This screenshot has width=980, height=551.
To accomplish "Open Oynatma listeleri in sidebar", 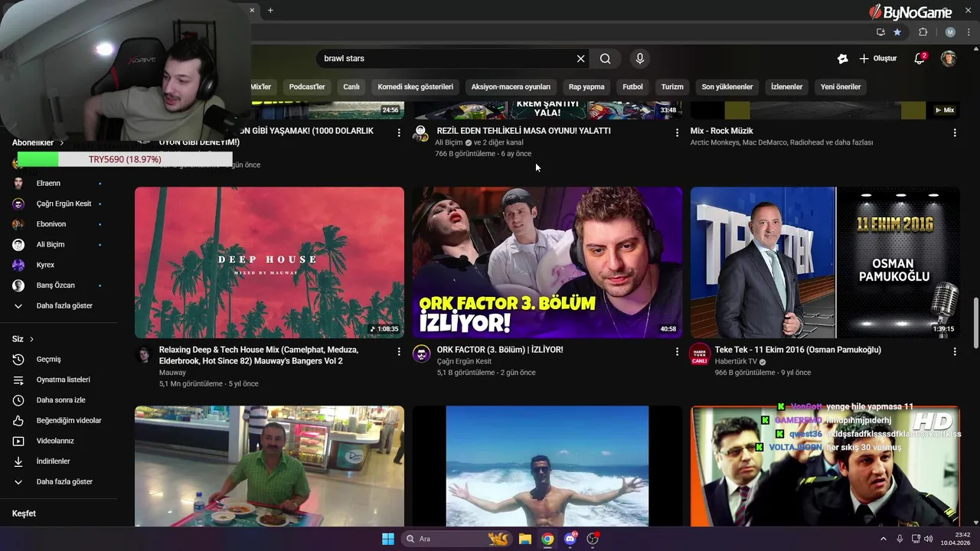I will [59, 380].
